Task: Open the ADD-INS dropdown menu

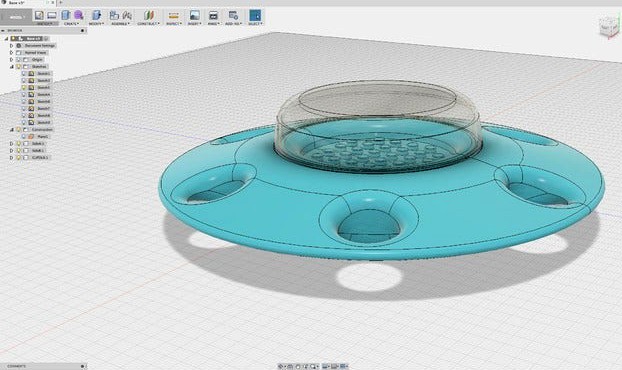Action: click(x=234, y=24)
